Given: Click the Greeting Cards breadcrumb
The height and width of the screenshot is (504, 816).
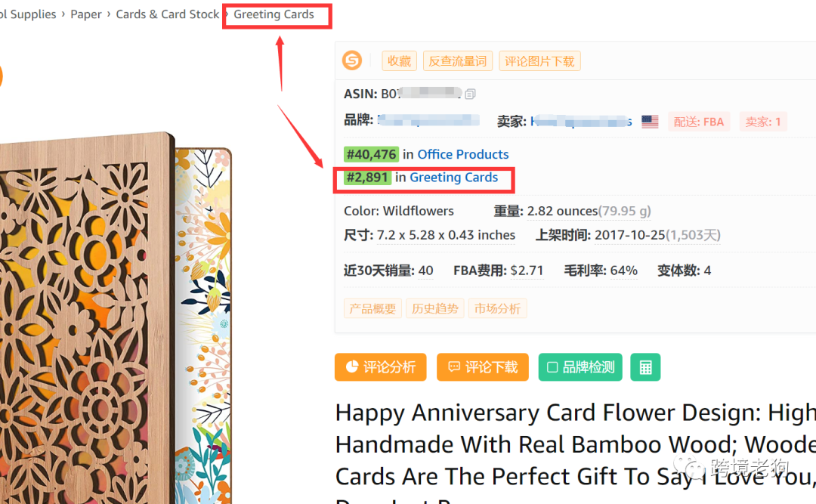Looking at the screenshot, I should [x=274, y=14].
